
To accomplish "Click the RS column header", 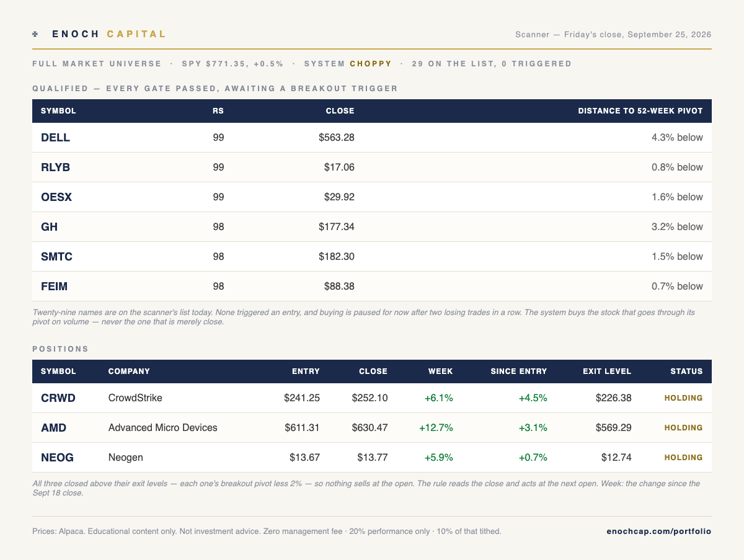I will click(x=218, y=111).
